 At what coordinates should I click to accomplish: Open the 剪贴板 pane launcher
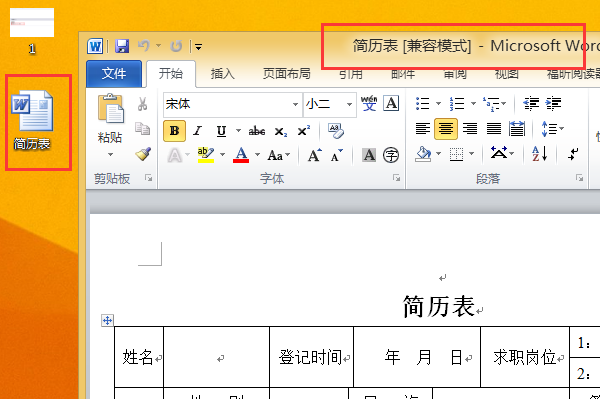tap(148, 178)
